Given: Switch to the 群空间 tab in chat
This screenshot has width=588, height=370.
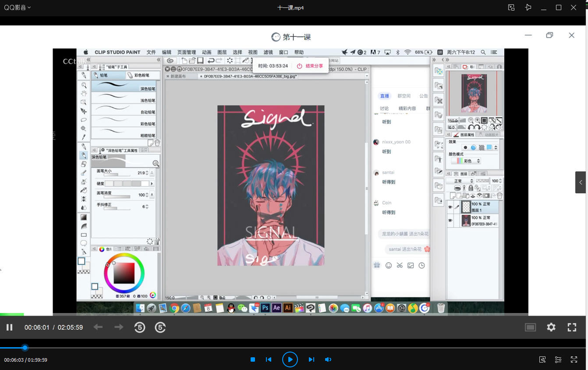Looking at the screenshot, I should tap(404, 96).
